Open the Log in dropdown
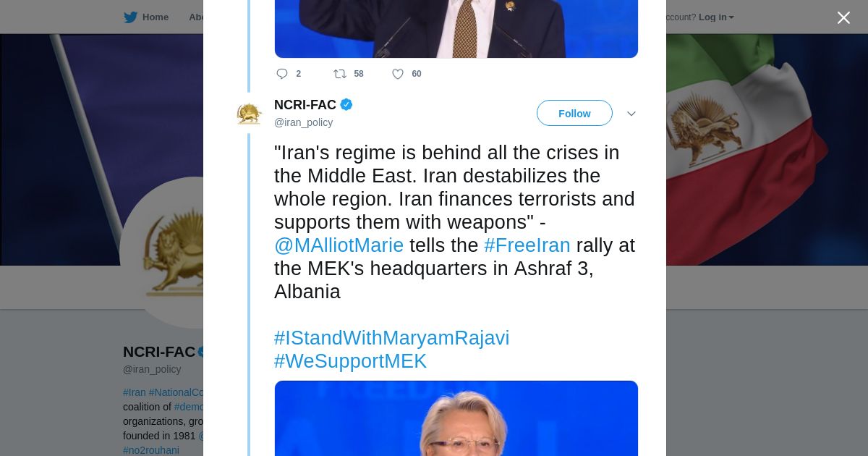The height and width of the screenshot is (456, 868). [x=716, y=17]
